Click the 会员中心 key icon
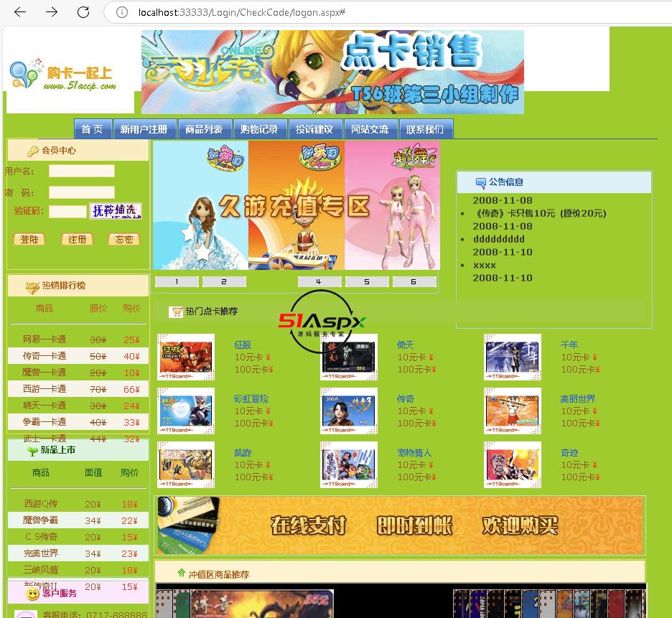The height and width of the screenshot is (618, 672). pos(32,151)
